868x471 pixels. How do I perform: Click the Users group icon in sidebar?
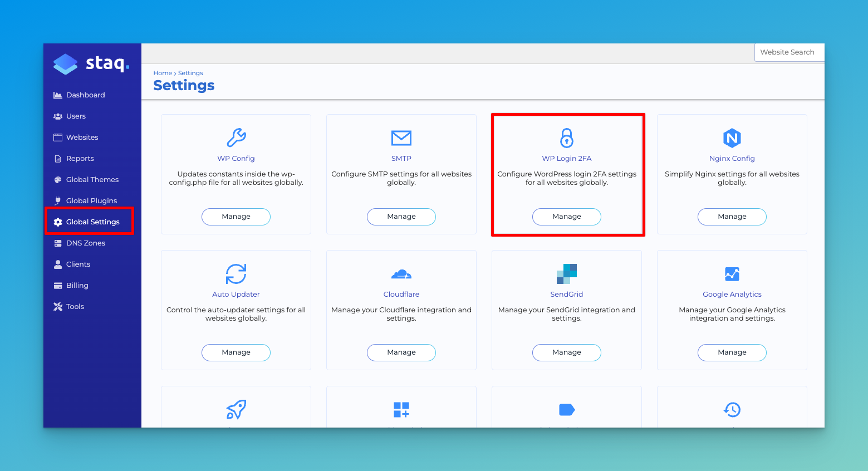(x=57, y=116)
